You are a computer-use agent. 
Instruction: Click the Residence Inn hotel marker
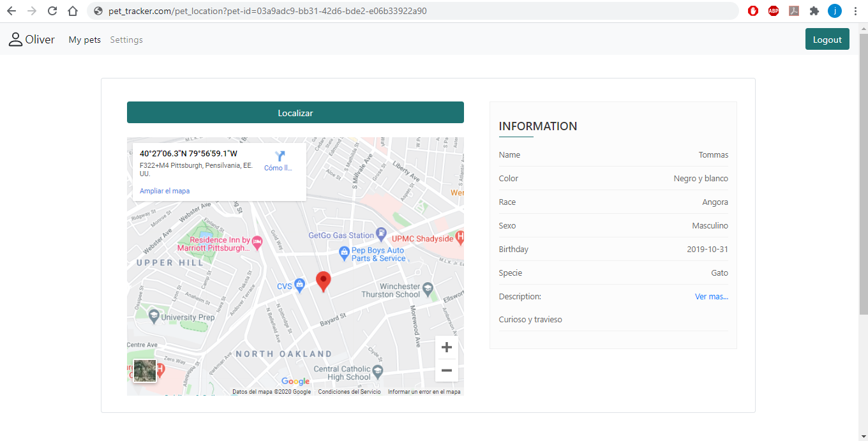coord(257,241)
